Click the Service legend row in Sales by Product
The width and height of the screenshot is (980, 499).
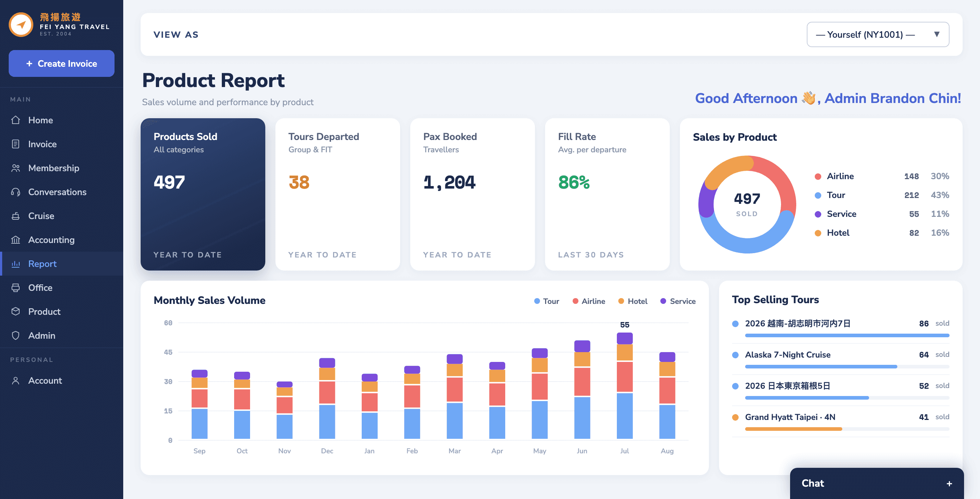tap(881, 214)
